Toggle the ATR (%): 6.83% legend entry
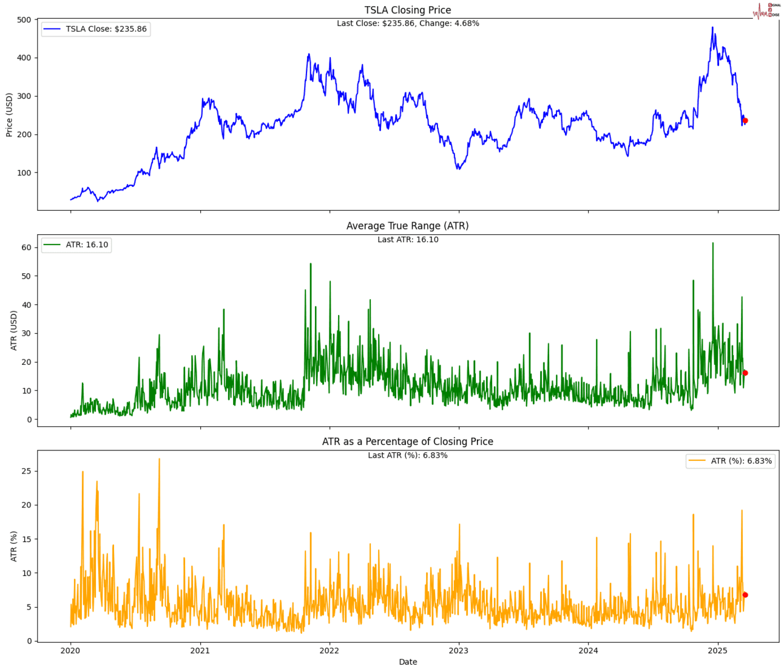Image resolution: width=784 pixels, height=672 pixels. [740, 461]
